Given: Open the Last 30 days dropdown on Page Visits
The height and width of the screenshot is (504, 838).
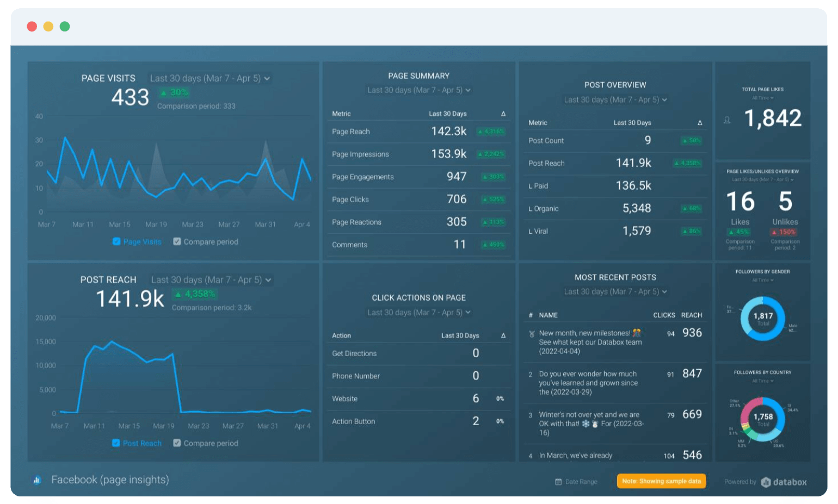Looking at the screenshot, I should (208, 78).
